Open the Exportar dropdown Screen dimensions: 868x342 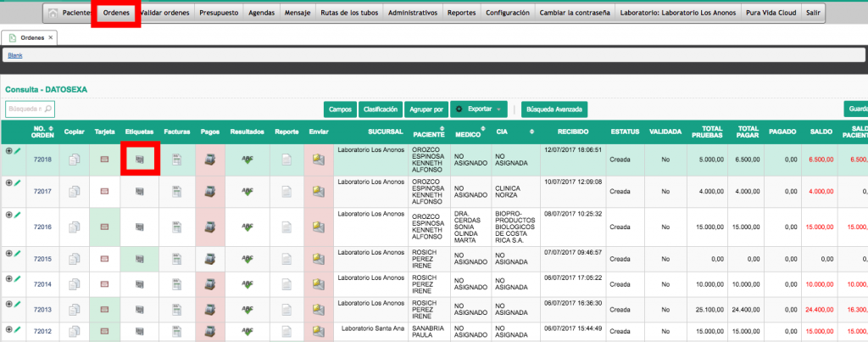[x=480, y=109]
